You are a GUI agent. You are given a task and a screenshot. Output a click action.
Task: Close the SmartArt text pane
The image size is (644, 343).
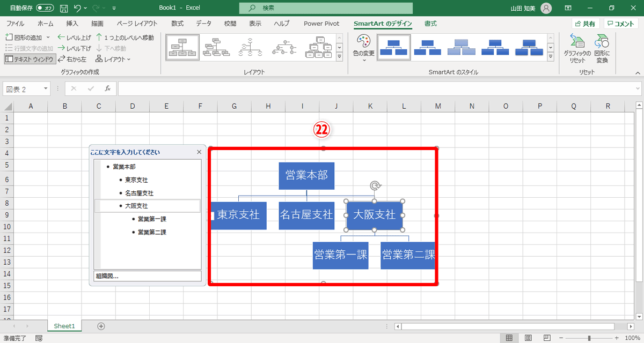199,152
